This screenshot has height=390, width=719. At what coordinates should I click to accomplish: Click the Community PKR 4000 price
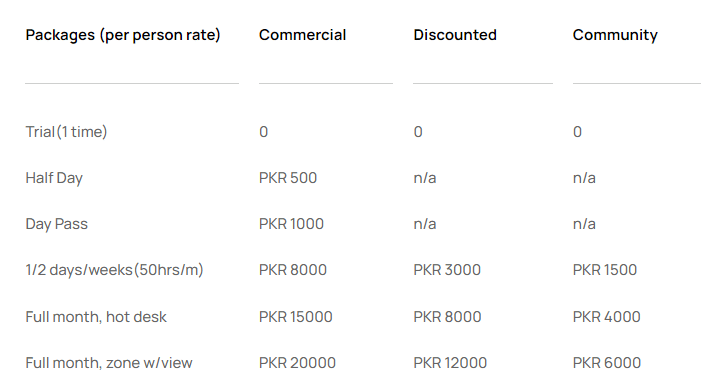point(607,317)
